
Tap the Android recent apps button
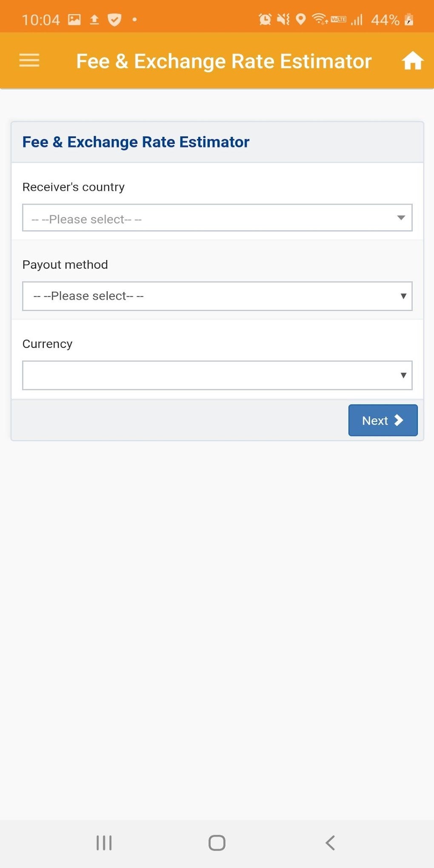(x=104, y=842)
